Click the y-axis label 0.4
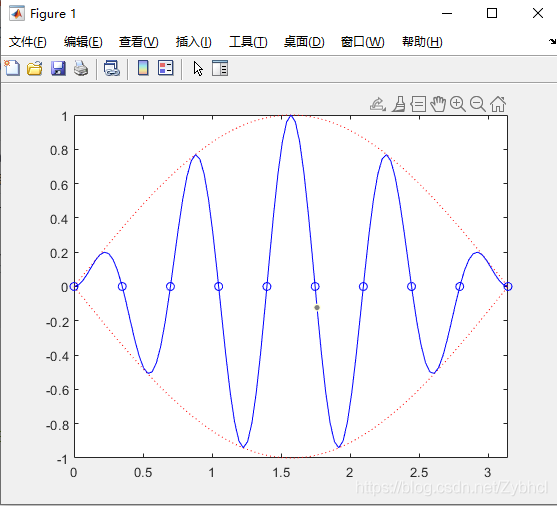The height and width of the screenshot is (506, 557). (x=59, y=219)
